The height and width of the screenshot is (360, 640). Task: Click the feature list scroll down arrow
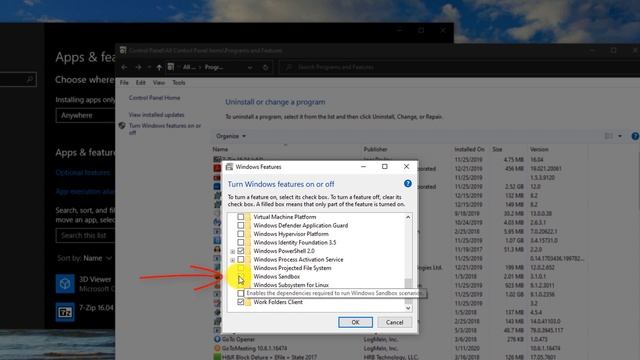[408, 308]
